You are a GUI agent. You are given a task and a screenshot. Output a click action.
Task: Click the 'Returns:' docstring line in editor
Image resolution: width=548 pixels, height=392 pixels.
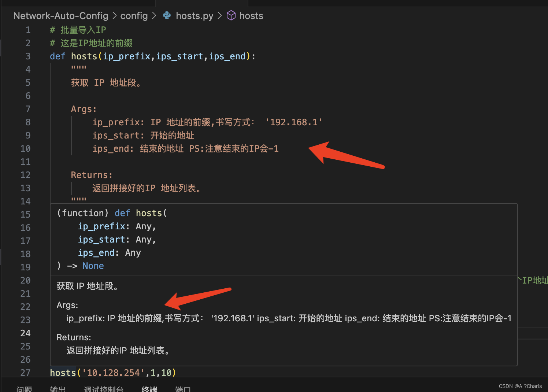tap(92, 175)
